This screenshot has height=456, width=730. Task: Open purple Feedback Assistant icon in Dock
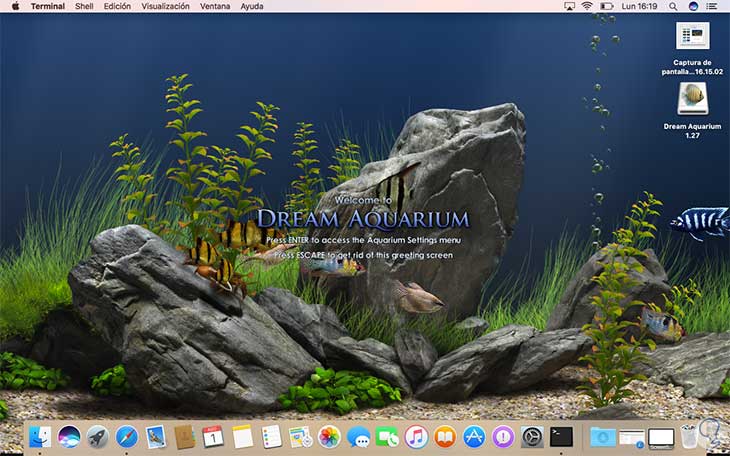(503, 437)
